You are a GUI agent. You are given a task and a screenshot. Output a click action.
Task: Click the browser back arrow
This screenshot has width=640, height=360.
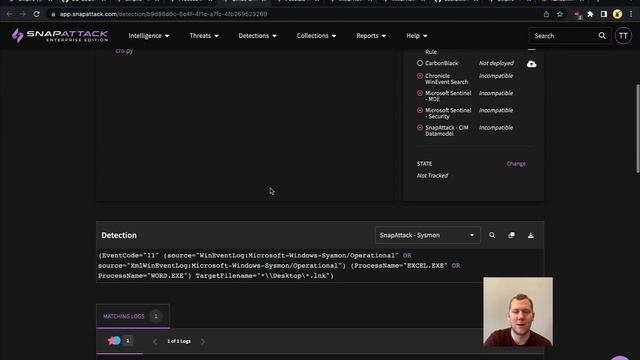click(x=9, y=14)
